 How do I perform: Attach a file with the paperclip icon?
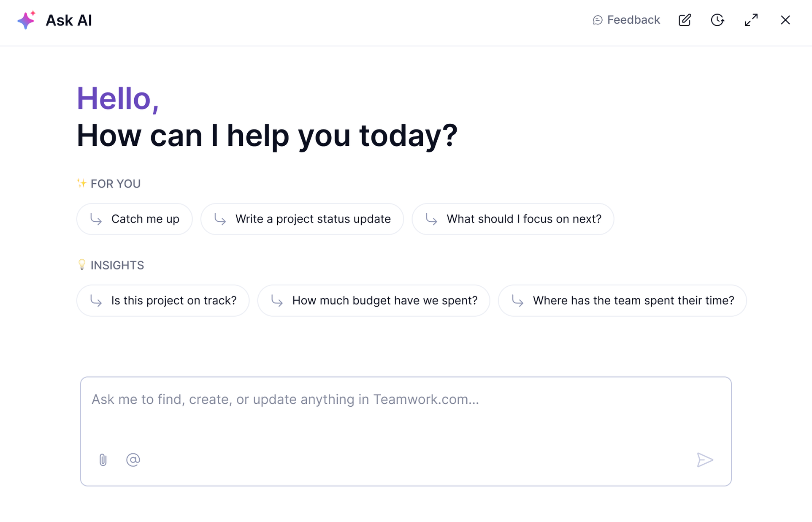[x=103, y=459]
